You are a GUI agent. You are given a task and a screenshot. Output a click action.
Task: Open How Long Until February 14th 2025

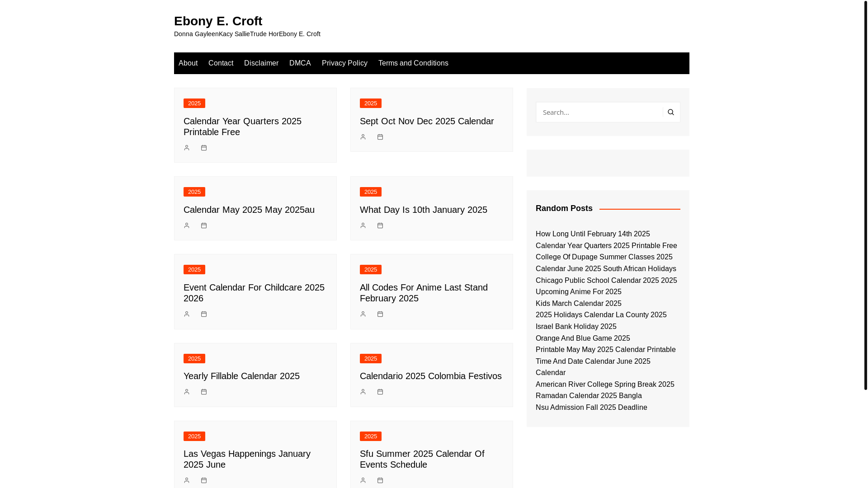593,234
